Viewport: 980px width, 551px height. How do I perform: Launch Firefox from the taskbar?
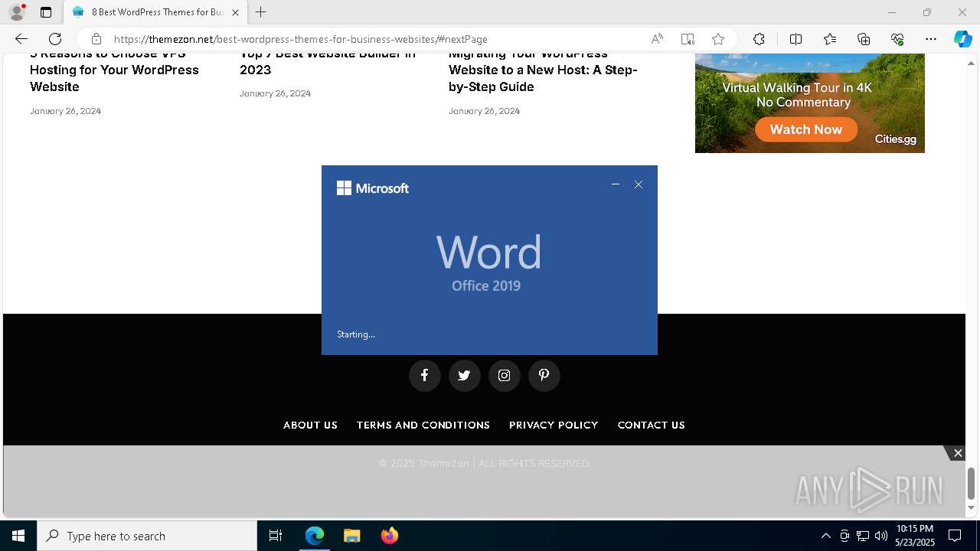pyautogui.click(x=389, y=536)
